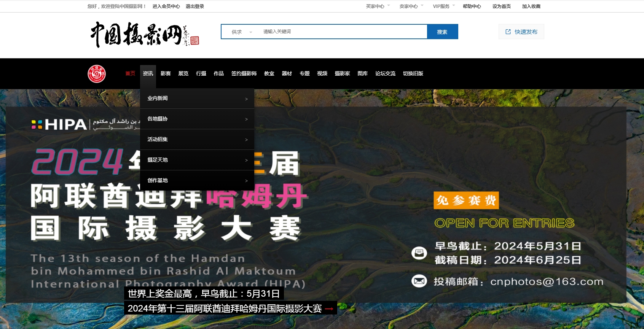Click the red arrow after the contest headline

(x=329, y=309)
